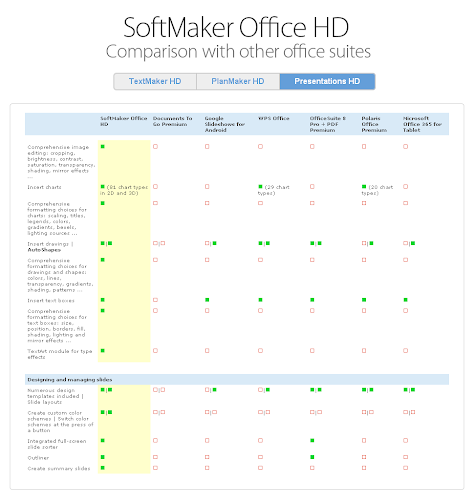This screenshot has height=500, width=474.
Task: Click empty red box for Documents To Go image editing
Action: tap(155, 147)
